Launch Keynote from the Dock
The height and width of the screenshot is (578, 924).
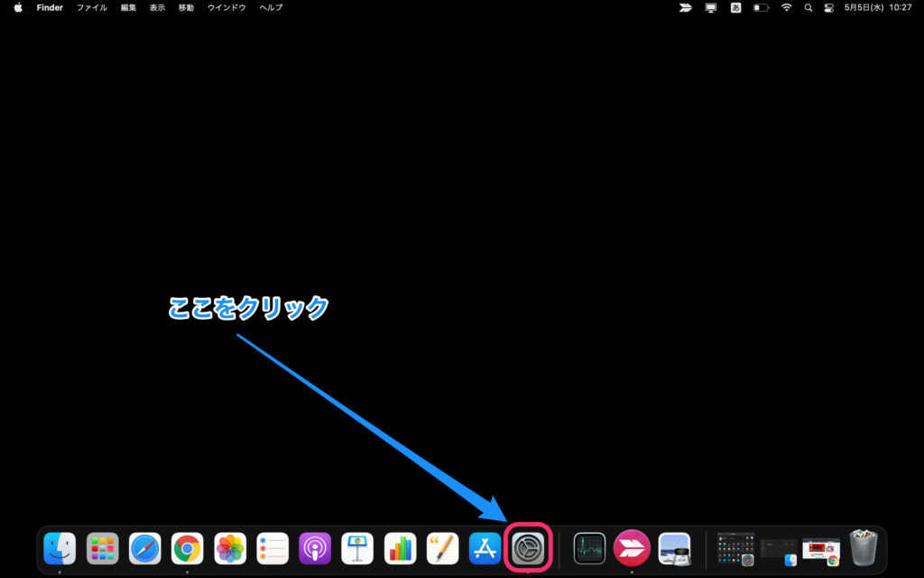357,548
